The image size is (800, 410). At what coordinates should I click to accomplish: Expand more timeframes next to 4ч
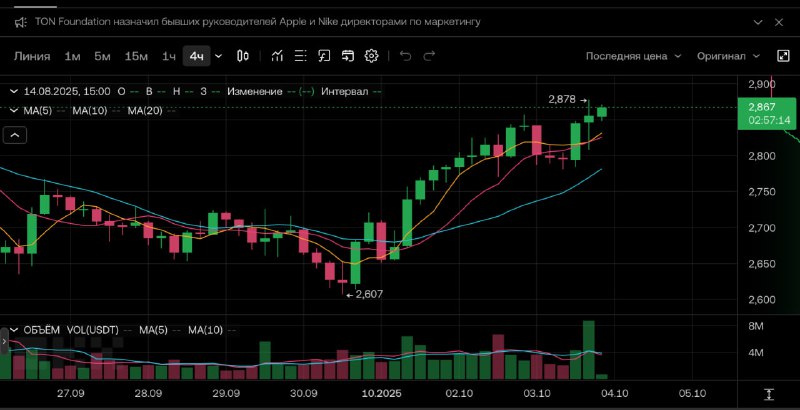tap(219, 56)
